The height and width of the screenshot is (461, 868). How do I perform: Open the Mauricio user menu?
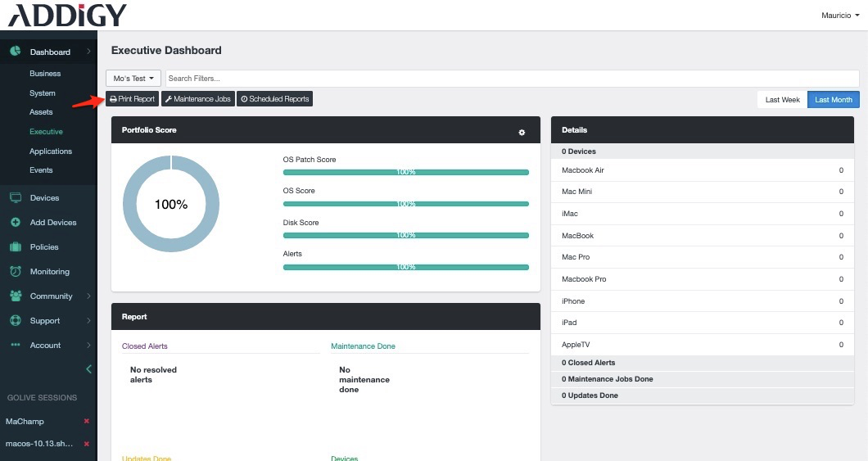tap(840, 16)
